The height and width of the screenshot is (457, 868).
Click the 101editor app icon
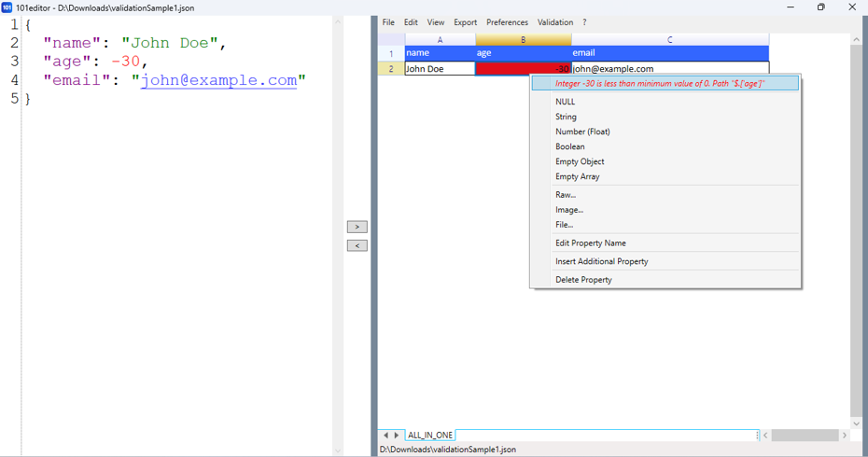7,7
